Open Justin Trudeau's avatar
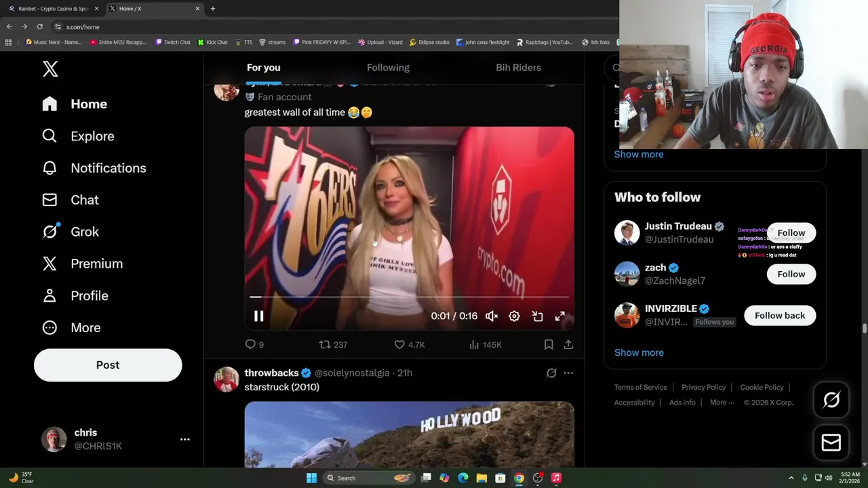 (x=627, y=232)
